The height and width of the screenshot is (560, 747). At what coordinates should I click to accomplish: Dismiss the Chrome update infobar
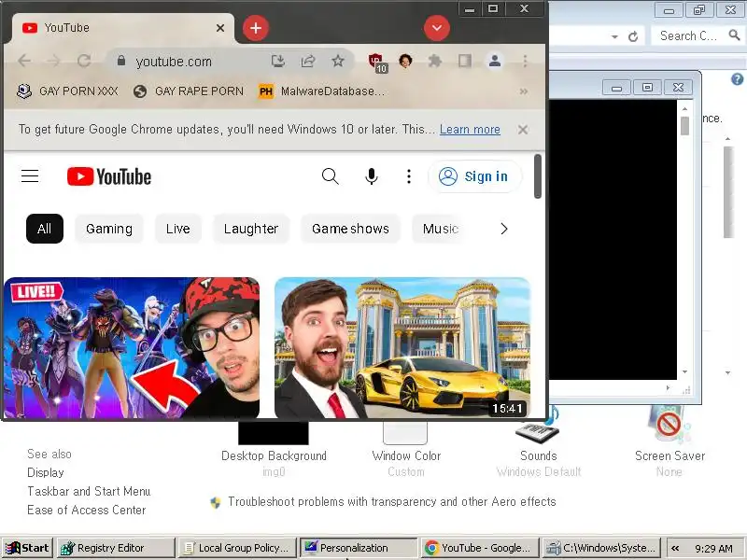coord(523,130)
